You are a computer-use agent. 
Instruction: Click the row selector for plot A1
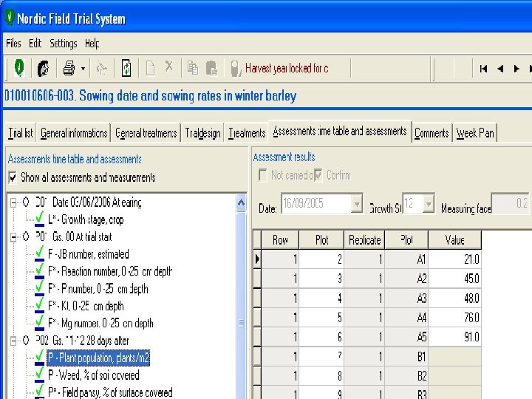tap(257, 259)
